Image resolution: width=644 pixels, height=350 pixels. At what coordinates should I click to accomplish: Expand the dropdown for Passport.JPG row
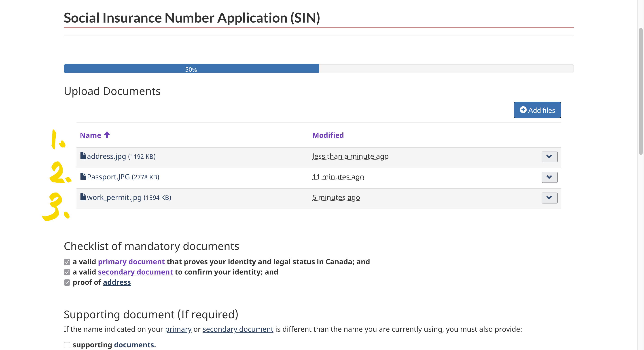[549, 177]
